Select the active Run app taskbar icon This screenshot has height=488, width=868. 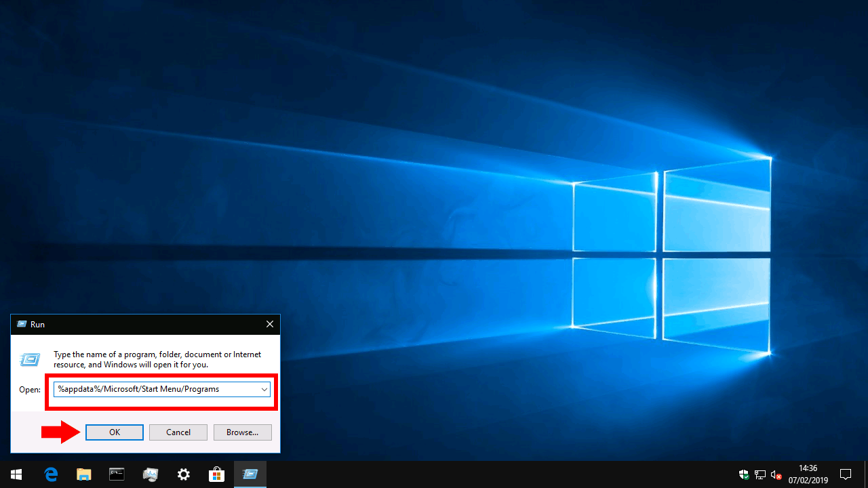250,474
